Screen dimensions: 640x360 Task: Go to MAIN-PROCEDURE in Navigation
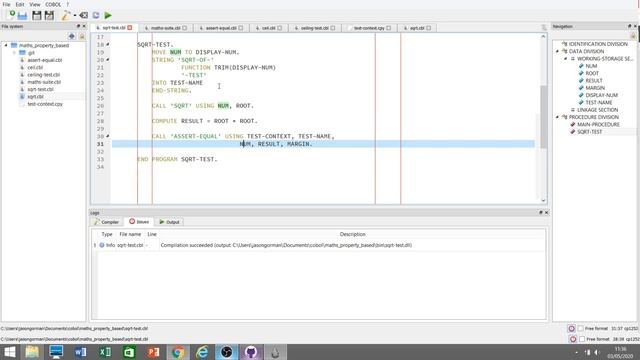point(598,124)
